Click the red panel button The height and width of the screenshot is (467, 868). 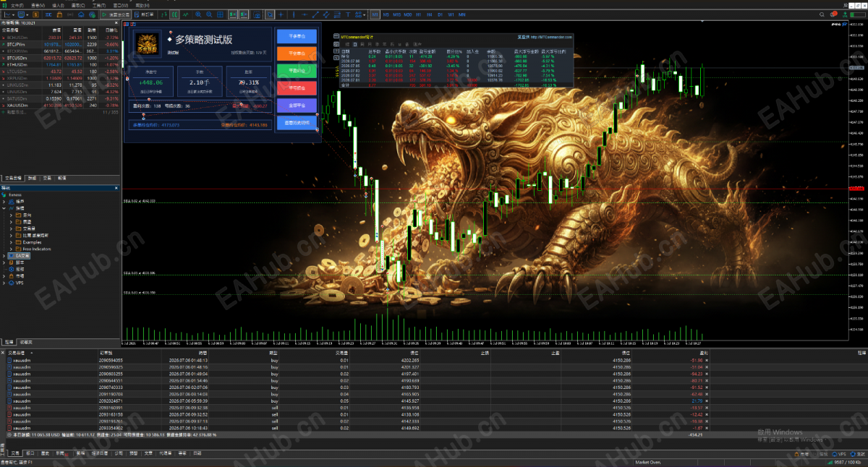(297, 87)
